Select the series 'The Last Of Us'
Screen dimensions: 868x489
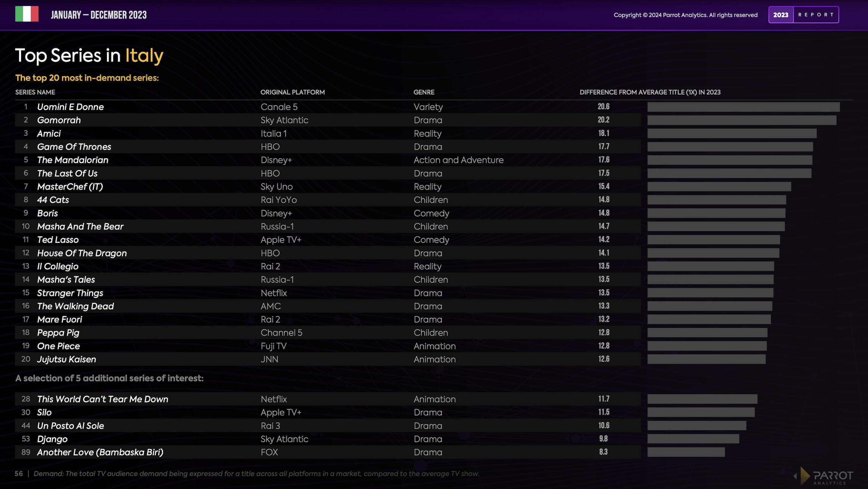click(x=67, y=173)
